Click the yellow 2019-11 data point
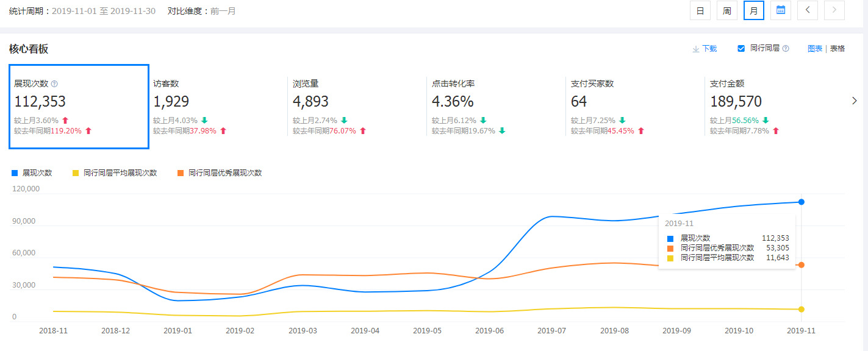 tap(801, 309)
